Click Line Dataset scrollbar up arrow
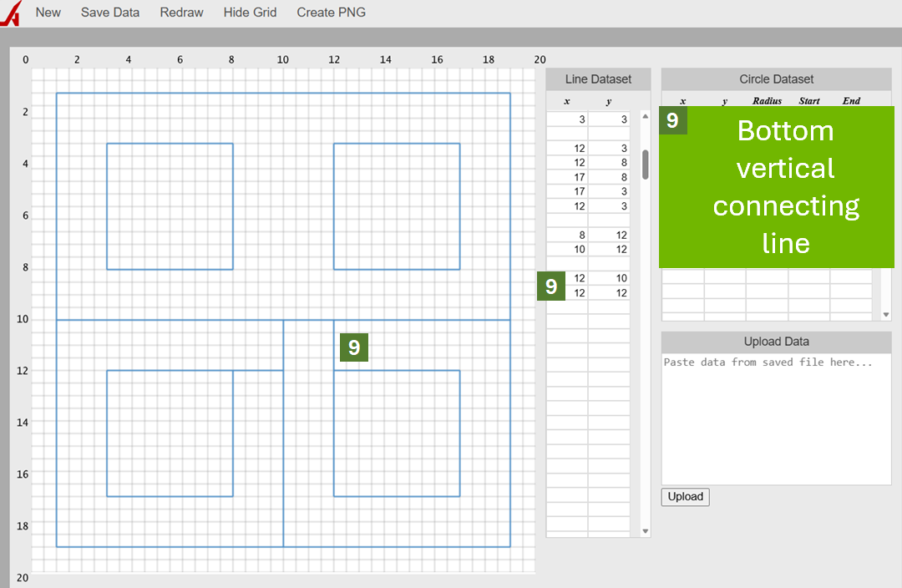Image resolution: width=902 pixels, height=588 pixels. coord(645,117)
